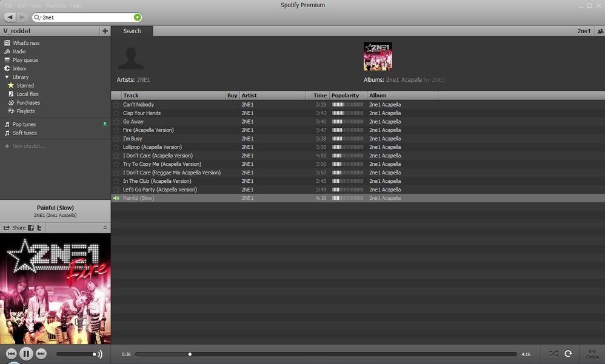
Task: Skip to the previous track
Action: (x=11, y=354)
